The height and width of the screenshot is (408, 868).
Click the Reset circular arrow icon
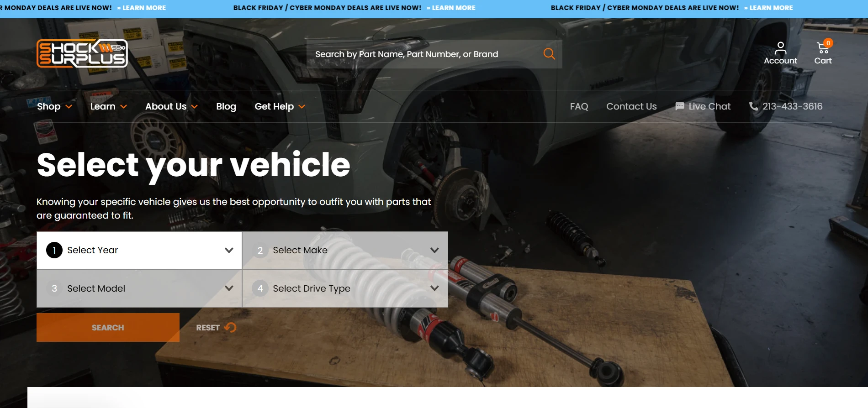point(230,328)
